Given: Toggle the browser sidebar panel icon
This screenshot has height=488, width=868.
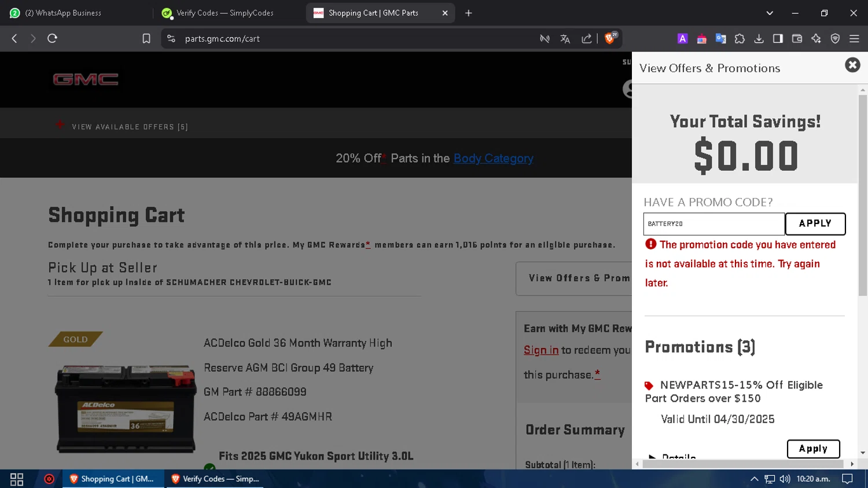Looking at the screenshot, I should click(778, 39).
